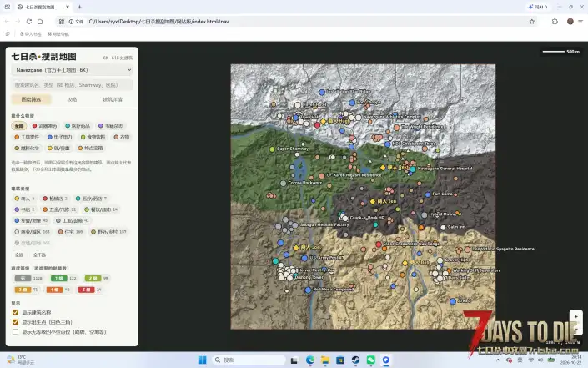The image size is (588, 368).
Task: Click the Dr. Karen Higashi Residence marker
Action: pyautogui.click(x=322, y=175)
